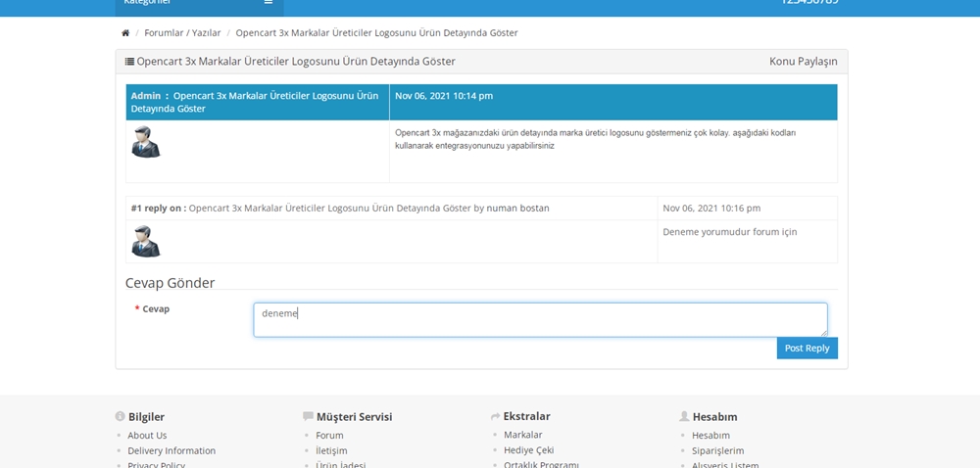980x468 pixels.
Task: Click the list icon beside topic heading
Action: coord(129,62)
